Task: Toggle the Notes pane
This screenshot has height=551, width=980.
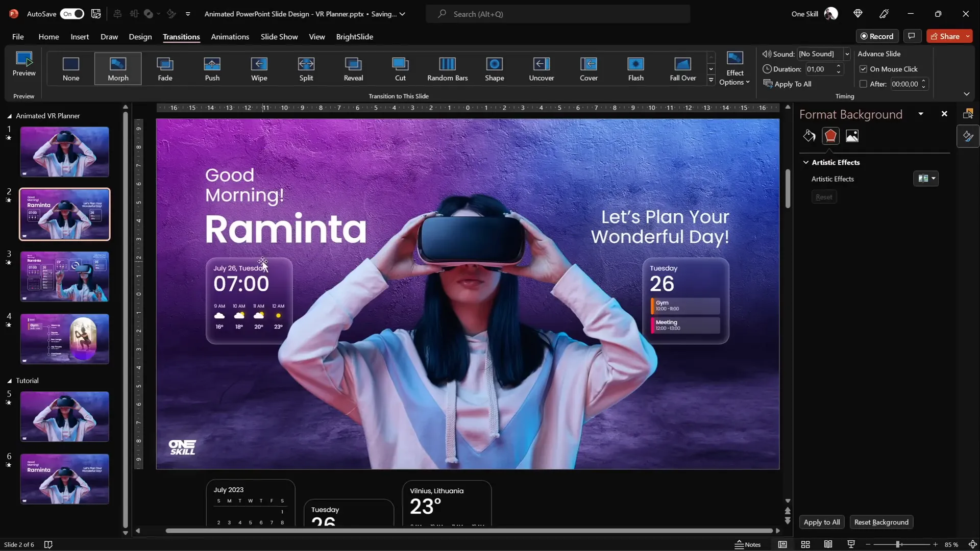Action: point(748,544)
